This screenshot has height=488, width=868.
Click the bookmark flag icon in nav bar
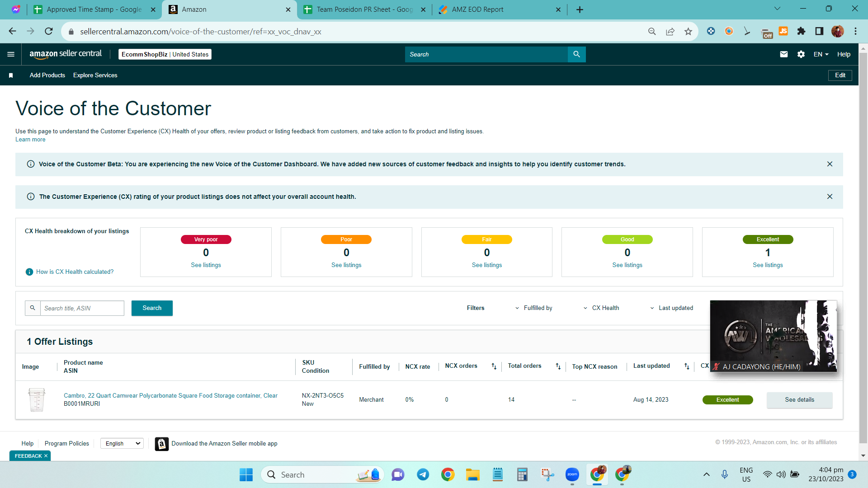click(11, 75)
